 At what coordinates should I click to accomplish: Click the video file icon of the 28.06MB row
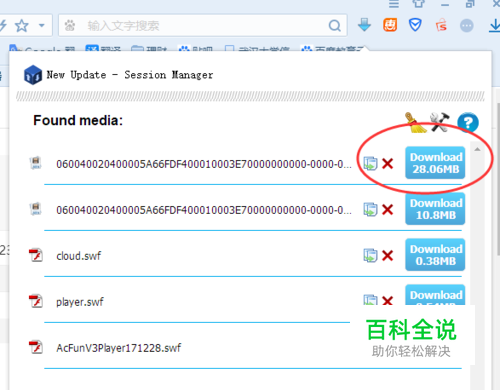point(36,163)
